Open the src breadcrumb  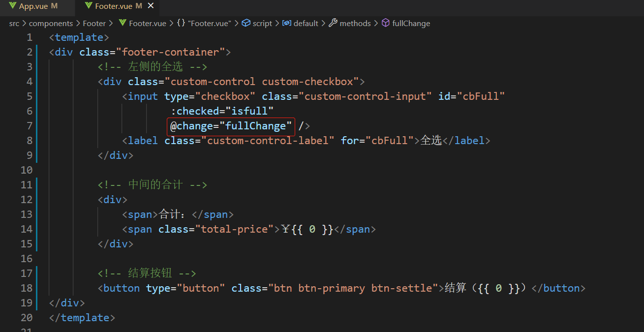14,23
